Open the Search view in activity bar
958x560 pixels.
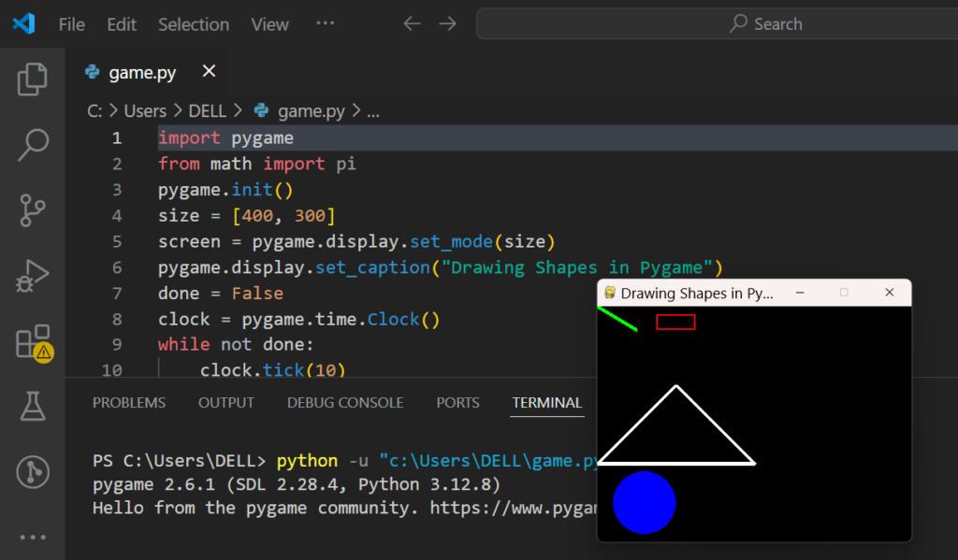tap(33, 145)
